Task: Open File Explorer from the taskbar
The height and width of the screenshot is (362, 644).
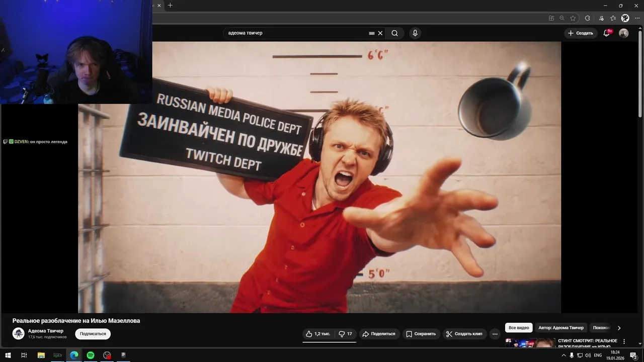Action: (41, 355)
